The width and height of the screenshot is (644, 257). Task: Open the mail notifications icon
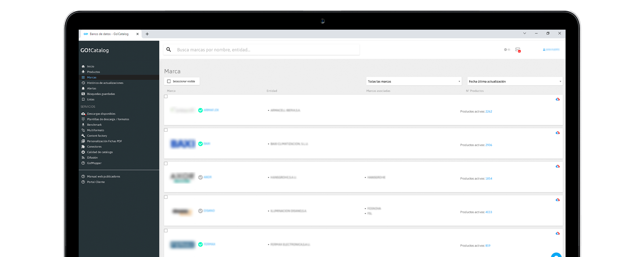[518, 50]
